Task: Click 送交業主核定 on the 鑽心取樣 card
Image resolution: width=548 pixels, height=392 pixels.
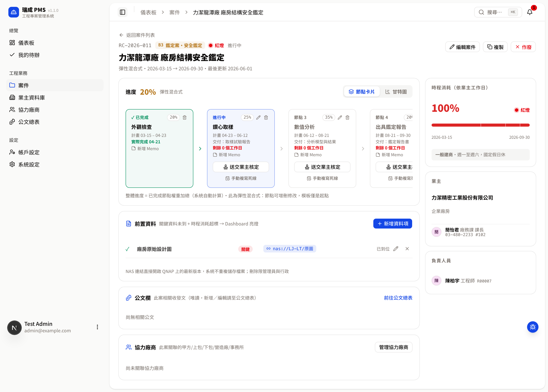Action: (241, 167)
